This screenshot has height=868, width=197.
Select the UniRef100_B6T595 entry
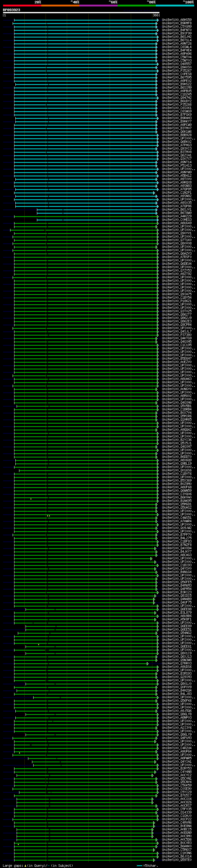pyautogui.click(x=177, y=78)
